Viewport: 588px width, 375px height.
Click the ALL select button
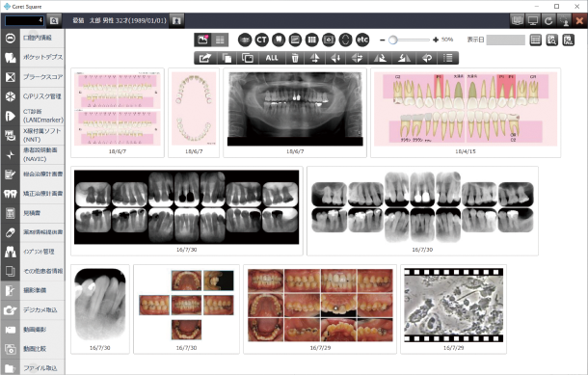tap(272, 58)
